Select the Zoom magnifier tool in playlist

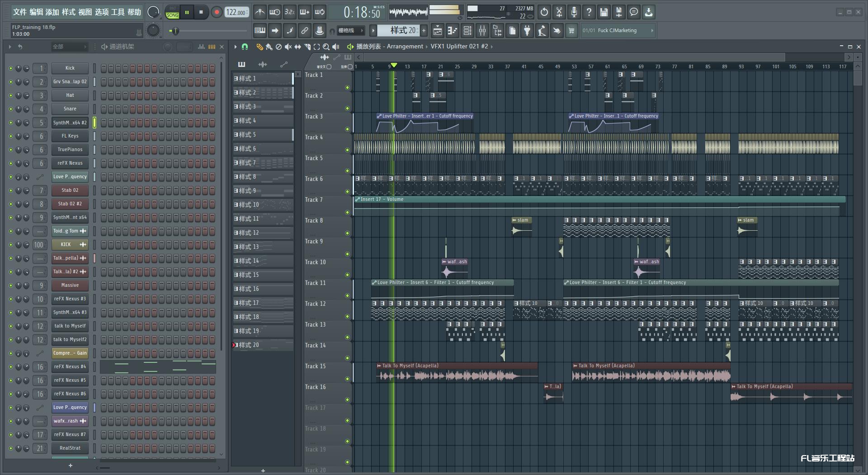coord(326,47)
